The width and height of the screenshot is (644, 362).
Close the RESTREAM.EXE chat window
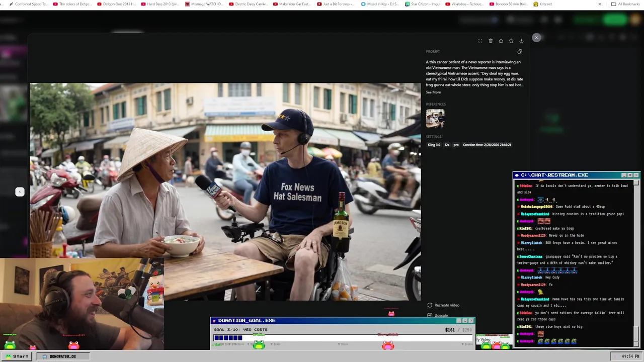click(x=636, y=175)
